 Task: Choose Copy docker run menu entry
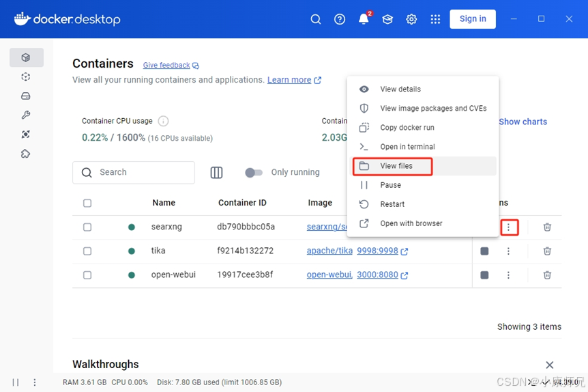tap(423, 127)
